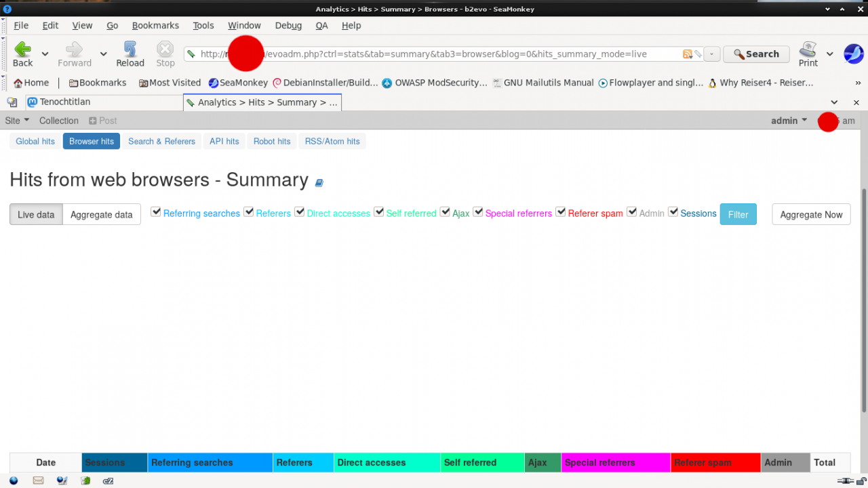Click the Sessions column header swatch
Image resolution: width=868 pixels, height=488 pixels.
pos(115,463)
